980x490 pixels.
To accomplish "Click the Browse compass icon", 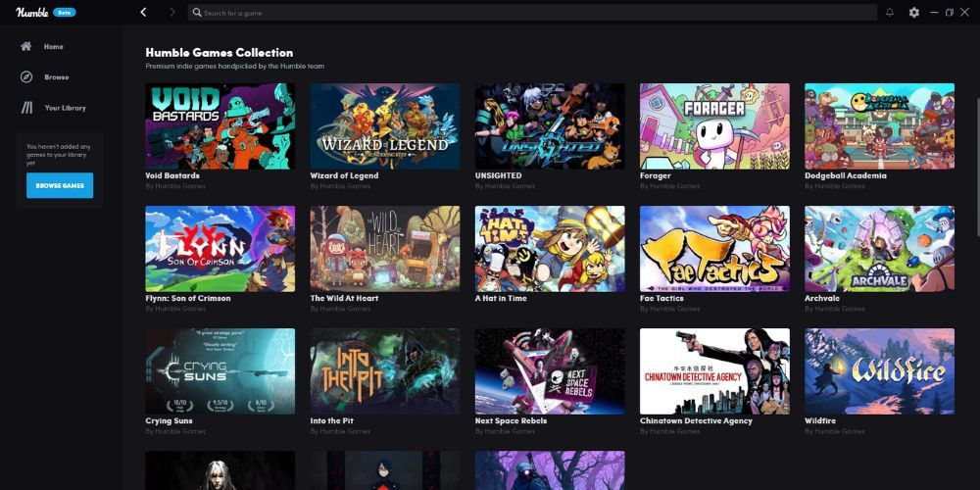I will [x=26, y=76].
